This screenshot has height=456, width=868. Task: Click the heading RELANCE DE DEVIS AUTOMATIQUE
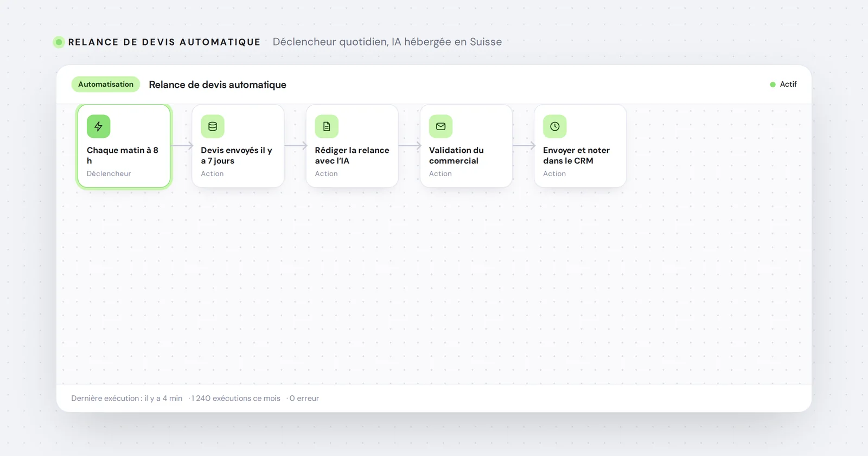(x=164, y=42)
